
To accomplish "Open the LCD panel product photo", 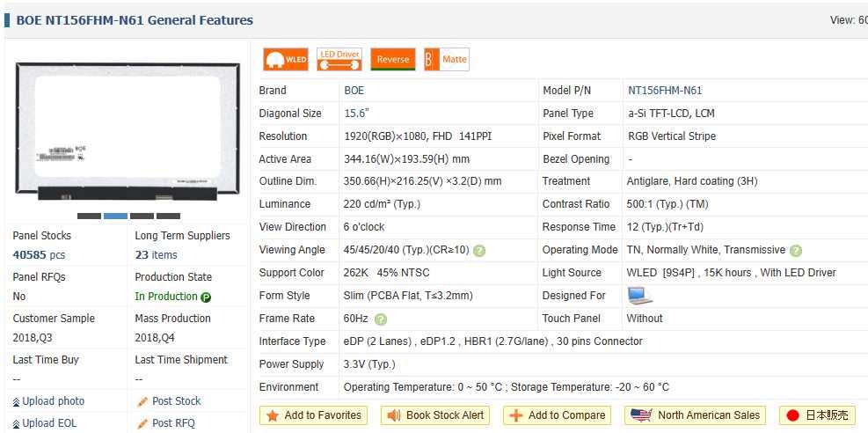I will point(128,131).
